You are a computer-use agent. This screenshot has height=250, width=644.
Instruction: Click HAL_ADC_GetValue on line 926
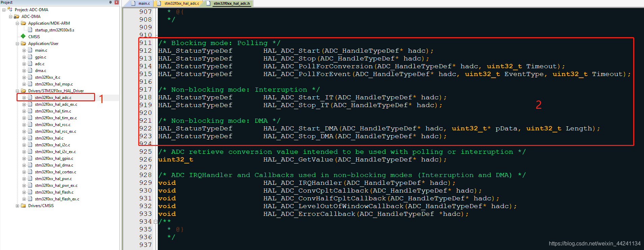click(x=298, y=160)
